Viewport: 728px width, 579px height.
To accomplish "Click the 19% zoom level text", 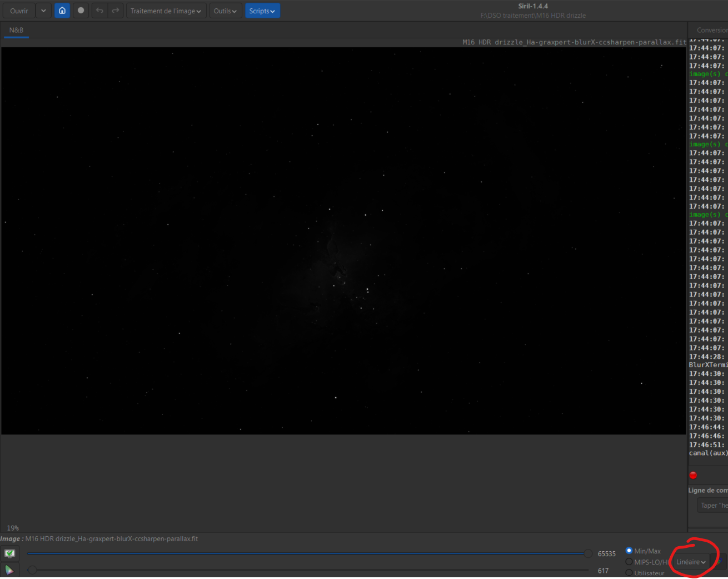I will point(13,528).
